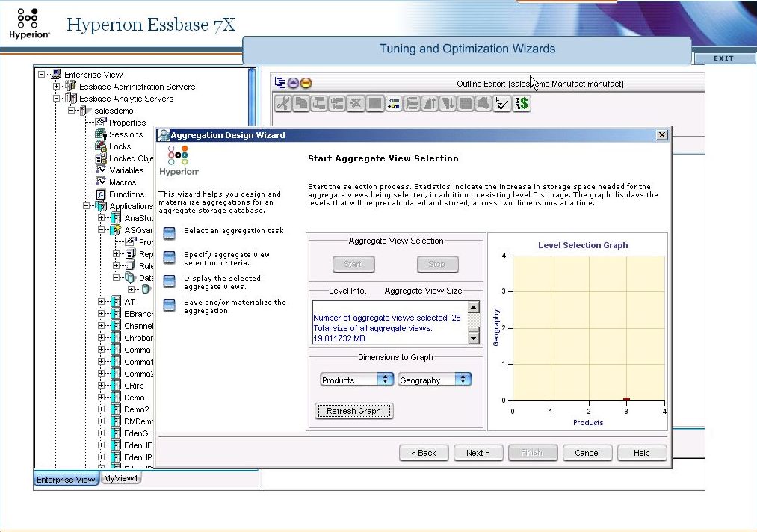
Task: Click text 'Number of aggregate views selected: 28'
Action: pos(386,318)
